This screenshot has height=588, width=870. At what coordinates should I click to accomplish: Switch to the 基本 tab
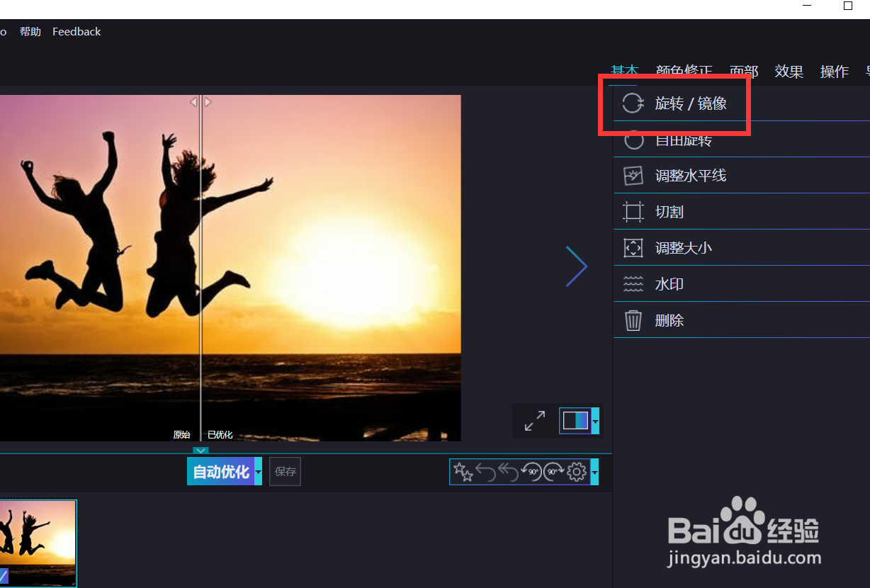coord(625,72)
